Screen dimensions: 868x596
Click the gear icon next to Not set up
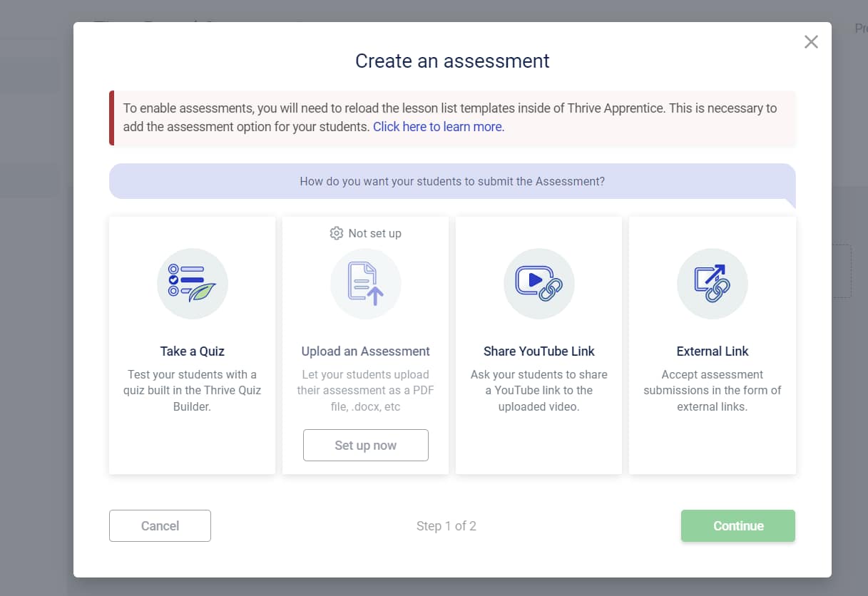(336, 233)
